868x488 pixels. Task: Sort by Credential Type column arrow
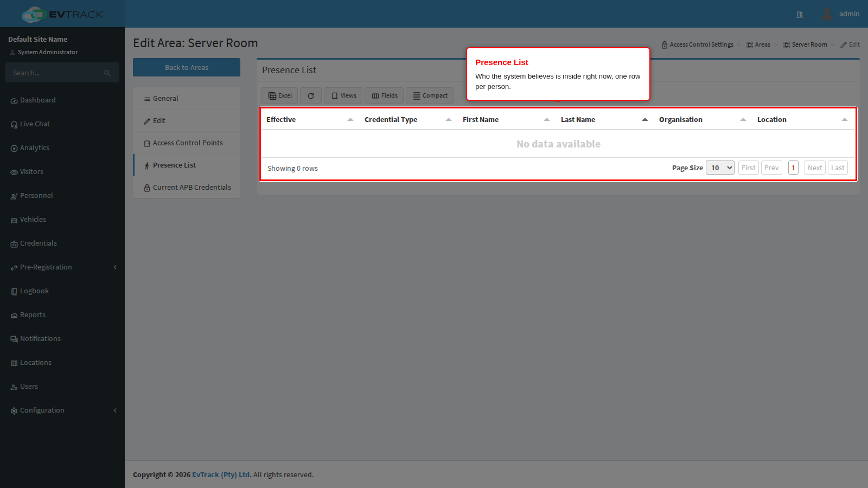click(449, 120)
